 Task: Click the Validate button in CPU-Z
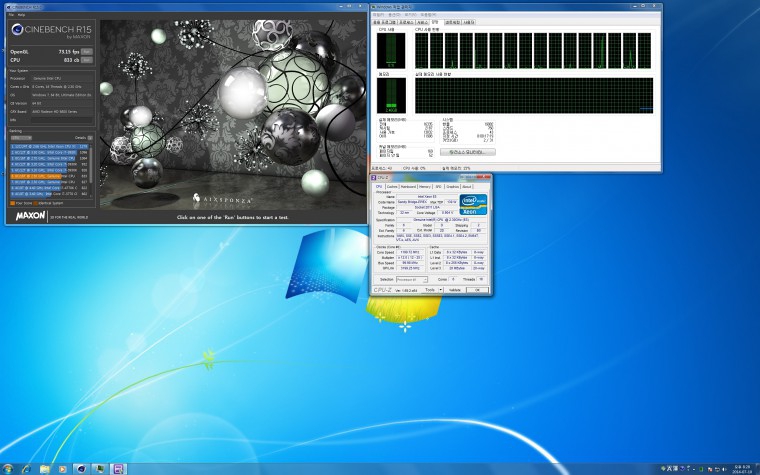[455, 290]
